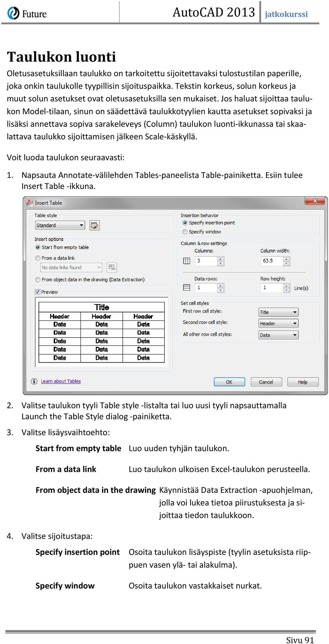Click the Row height value field
Screen dimensions: 329x644
pos(272,288)
